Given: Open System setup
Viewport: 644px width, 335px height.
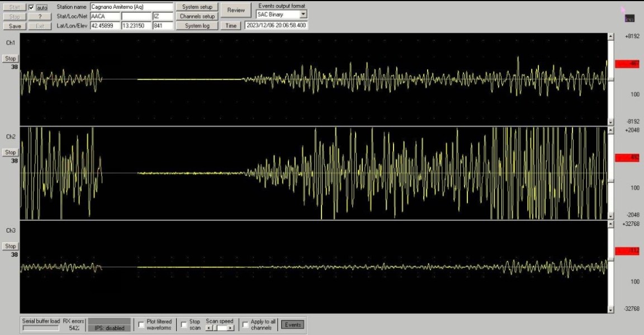Looking at the screenshot, I should [197, 7].
